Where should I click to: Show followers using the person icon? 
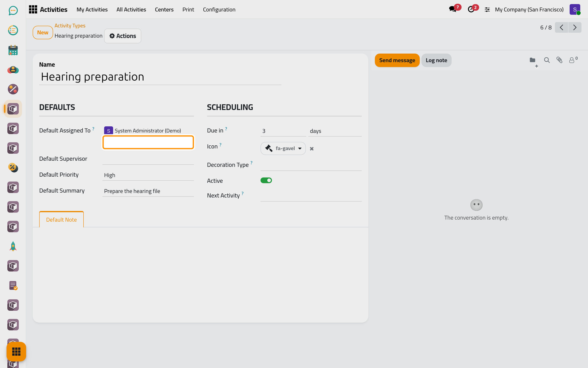[x=573, y=60]
